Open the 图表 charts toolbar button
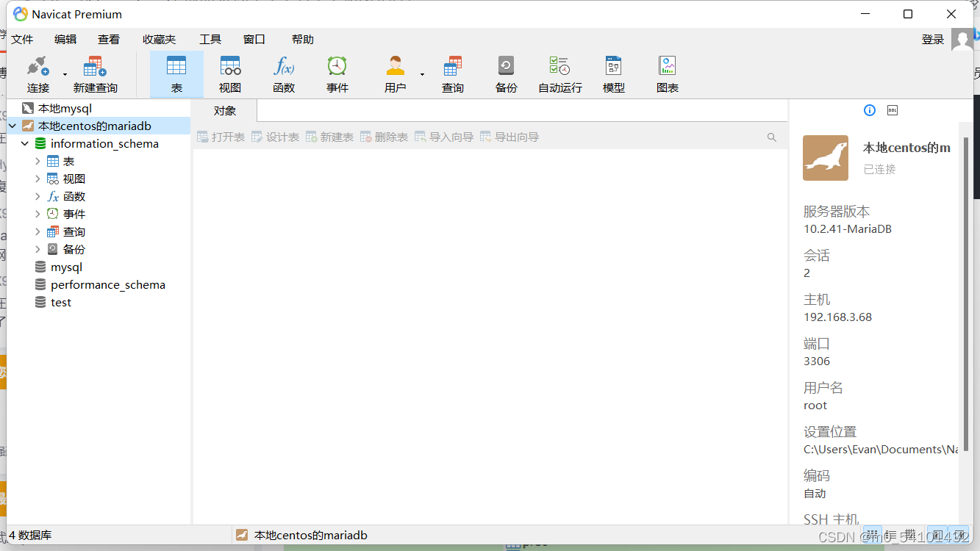Screen dimensions: 980x551 668,74
